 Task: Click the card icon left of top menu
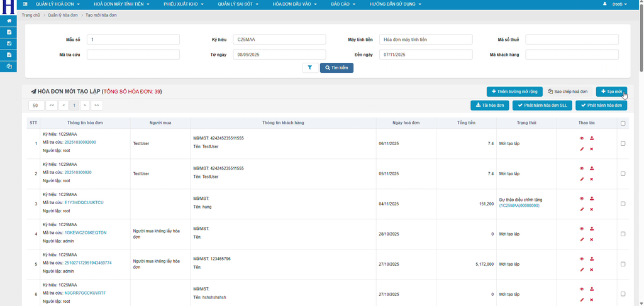coord(25,4)
